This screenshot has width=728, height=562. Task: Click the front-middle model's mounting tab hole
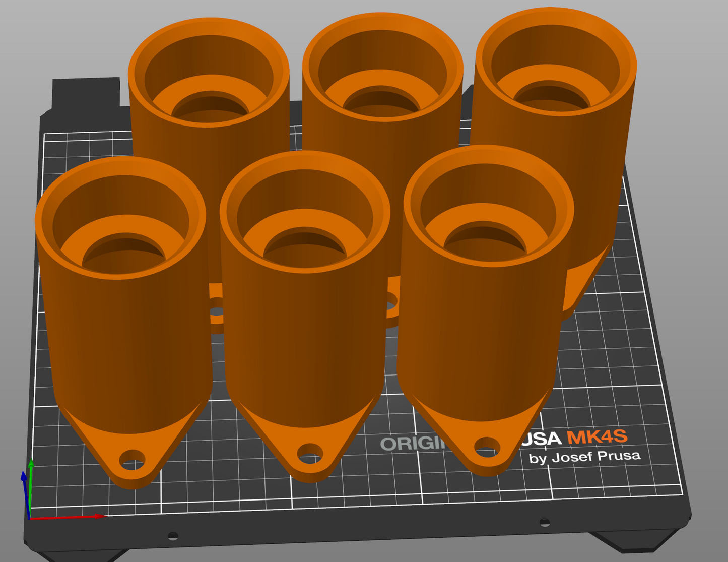[310, 453]
